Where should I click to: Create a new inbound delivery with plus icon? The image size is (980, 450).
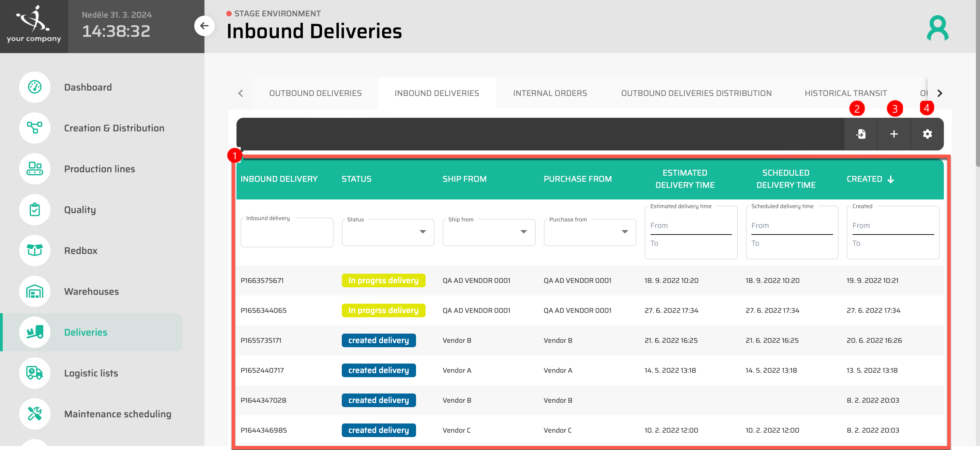(x=894, y=134)
